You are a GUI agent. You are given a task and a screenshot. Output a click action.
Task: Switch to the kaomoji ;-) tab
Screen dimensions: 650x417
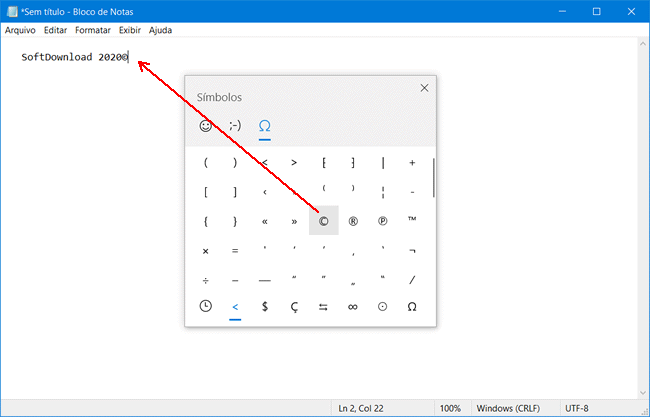235,126
